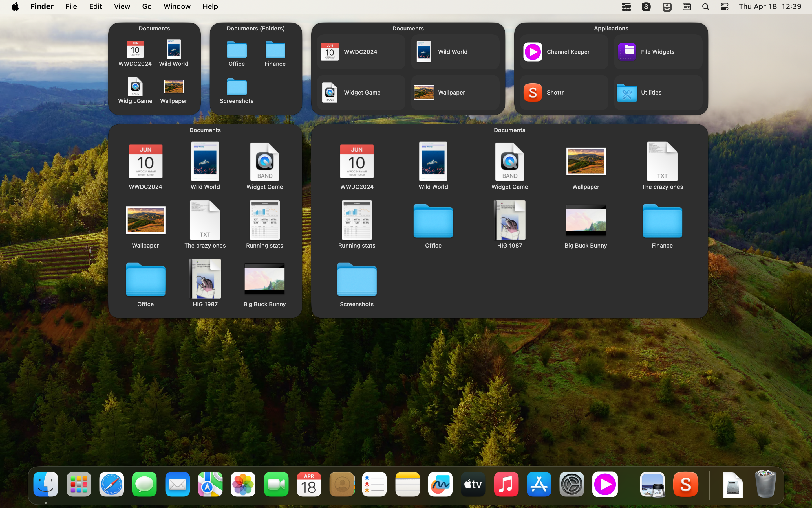This screenshot has width=812, height=508.
Task: Open Maps from the Dock
Action: 210,484
